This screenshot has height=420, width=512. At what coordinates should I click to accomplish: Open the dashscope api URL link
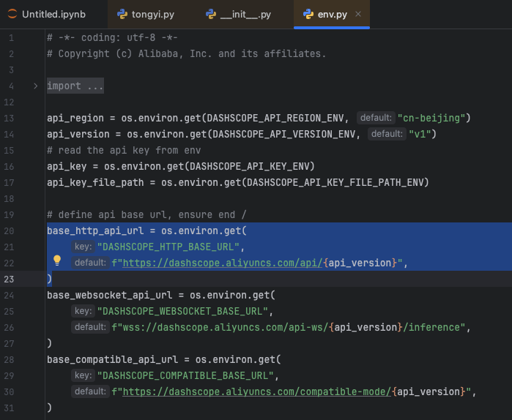(223, 263)
